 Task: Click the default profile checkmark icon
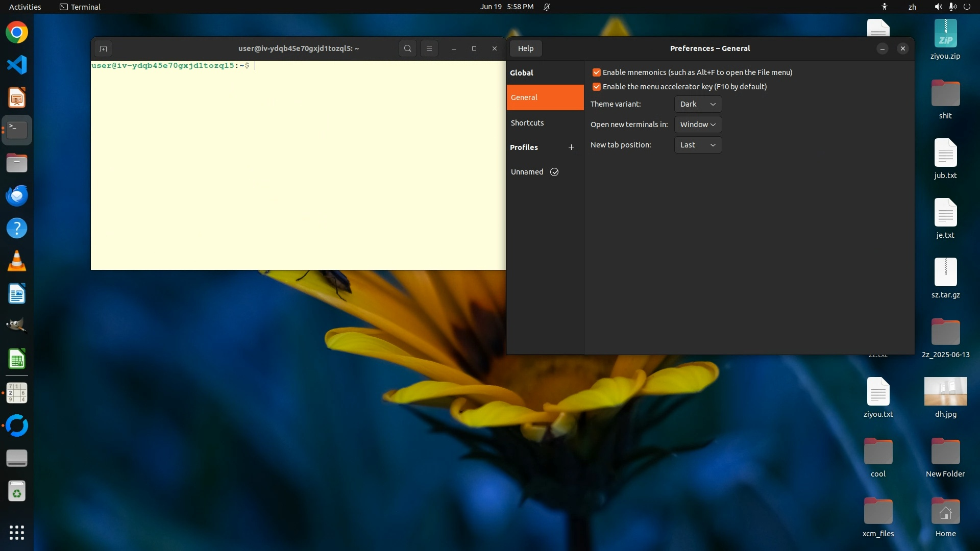coord(554,172)
